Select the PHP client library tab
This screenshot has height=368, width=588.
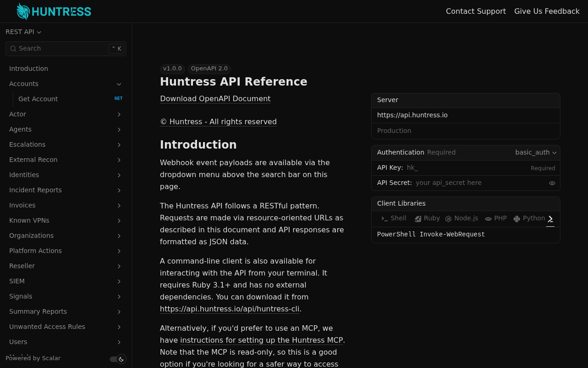(496, 218)
